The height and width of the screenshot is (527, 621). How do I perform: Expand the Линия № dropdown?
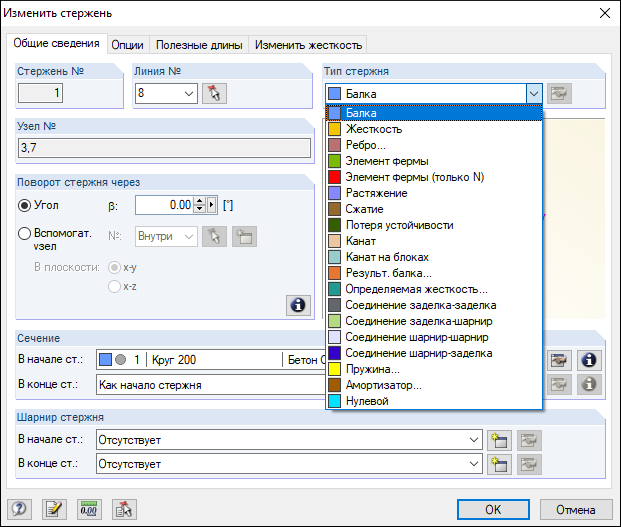tap(189, 94)
